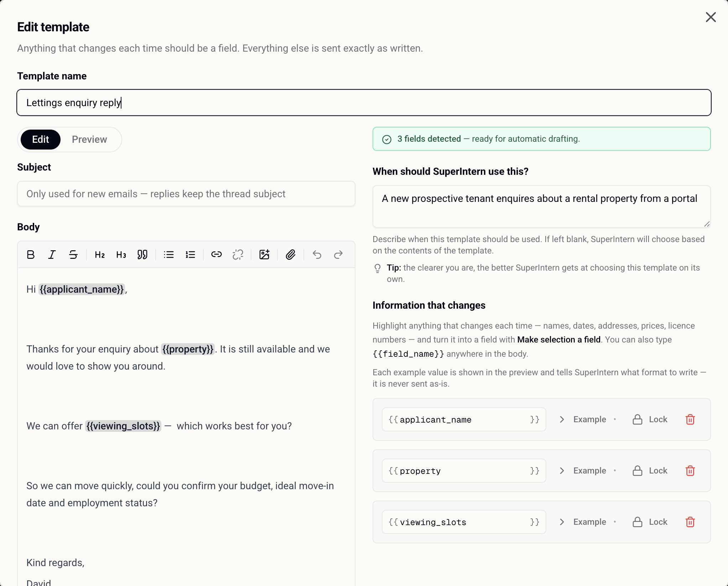The height and width of the screenshot is (586, 728).
Task: Click the {{applicant_name}} tag in body
Action: coord(82,289)
